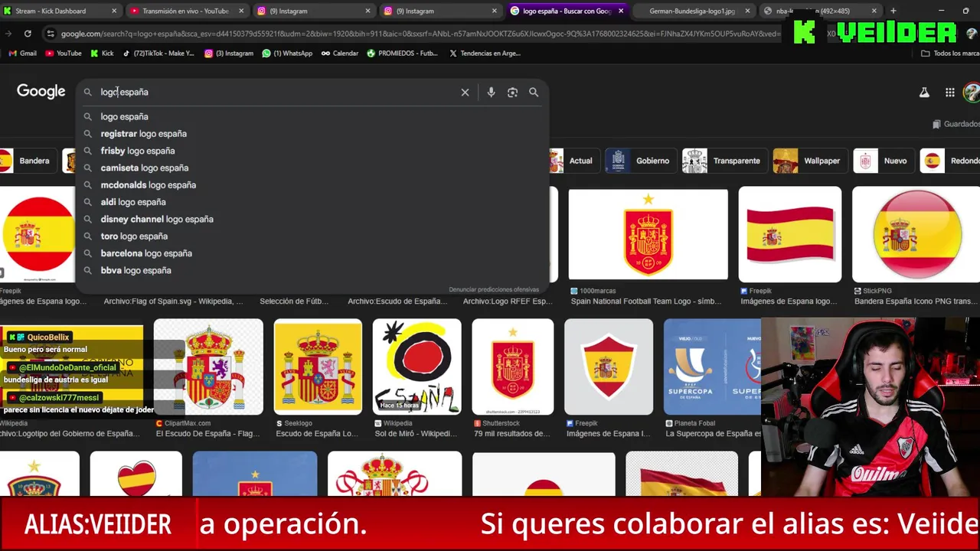Open a new browser tab
The width and height of the screenshot is (980, 551).
point(893,11)
